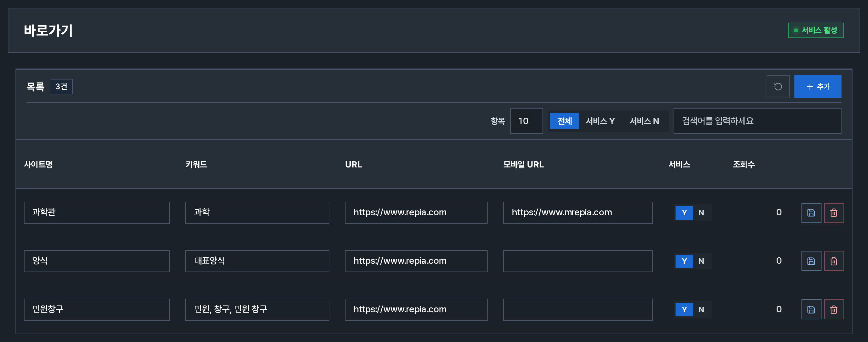Set 민원창구 service to Y

(684, 310)
